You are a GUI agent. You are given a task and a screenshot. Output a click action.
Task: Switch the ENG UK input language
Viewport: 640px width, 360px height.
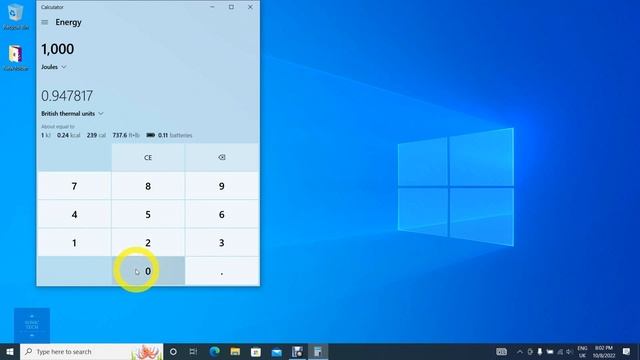(582, 351)
